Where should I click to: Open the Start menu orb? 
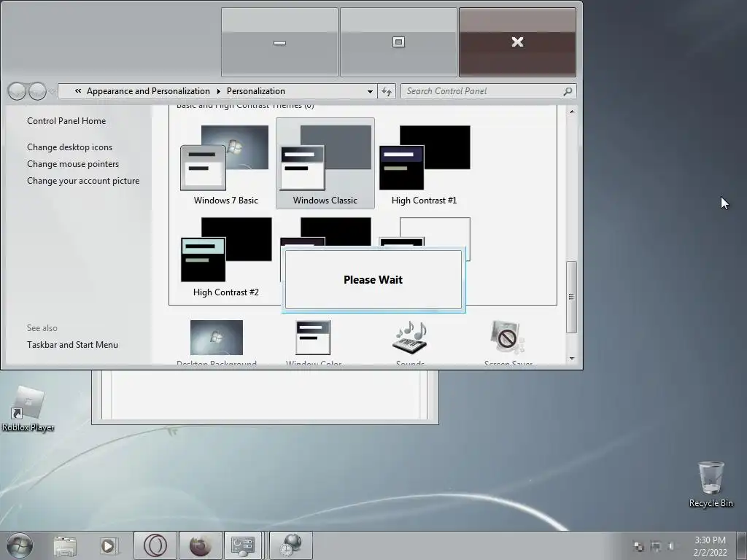tap(20, 545)
